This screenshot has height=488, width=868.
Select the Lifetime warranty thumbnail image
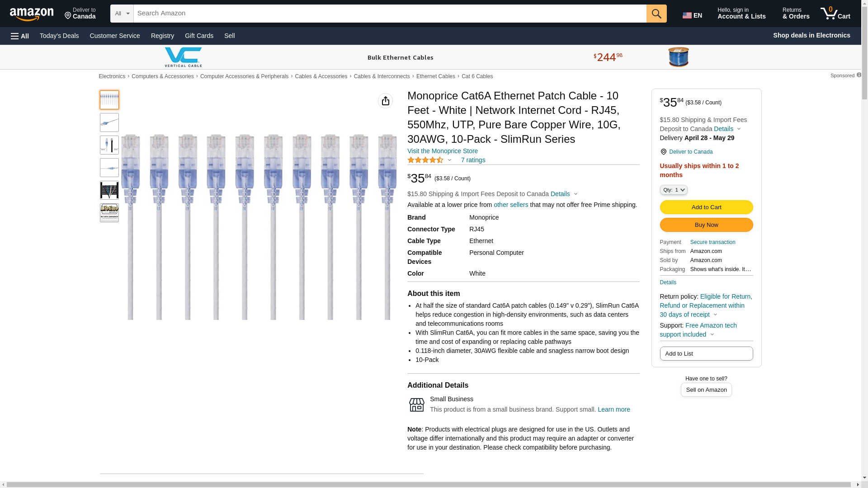(109, 213)
